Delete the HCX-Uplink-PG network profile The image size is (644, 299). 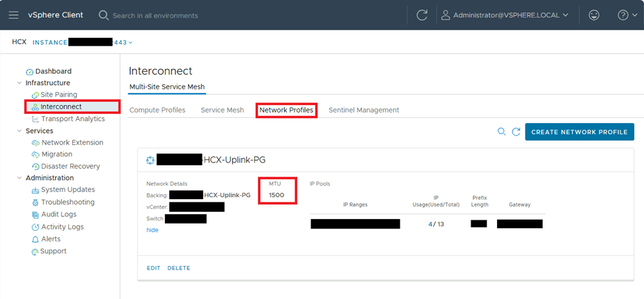pos(179,268)
